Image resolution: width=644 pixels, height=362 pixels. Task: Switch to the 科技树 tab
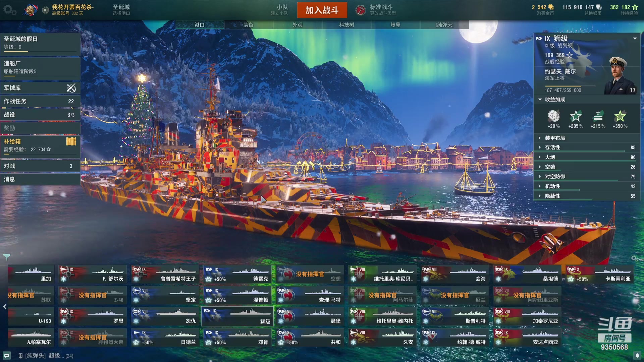coord(346,25)
